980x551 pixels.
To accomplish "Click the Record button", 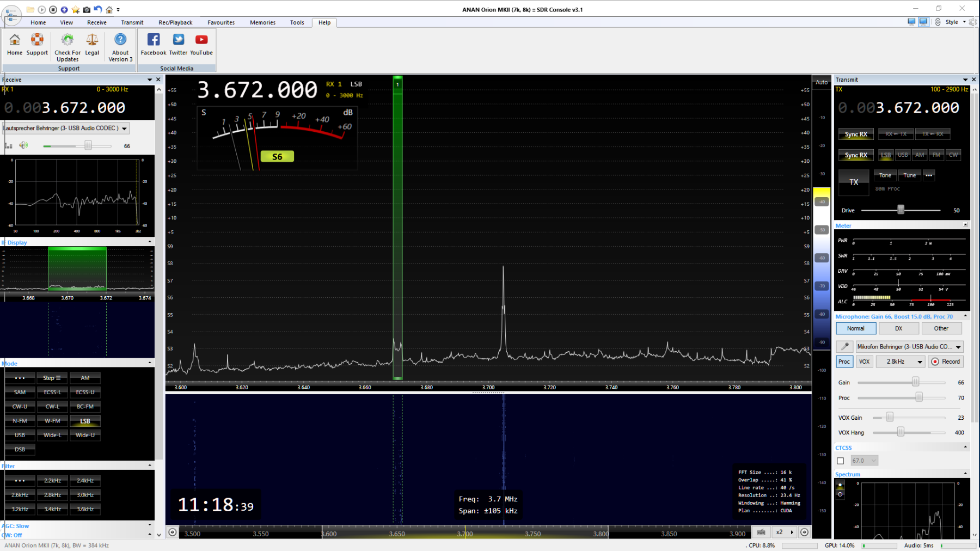I will click(946, 362).
